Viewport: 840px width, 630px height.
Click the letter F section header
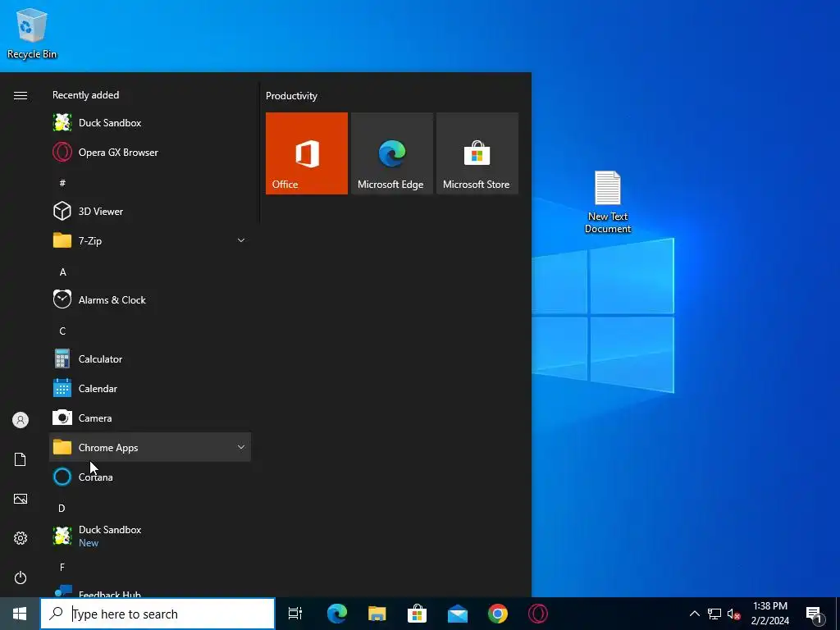pyautogui.click(x=62, y=567)
